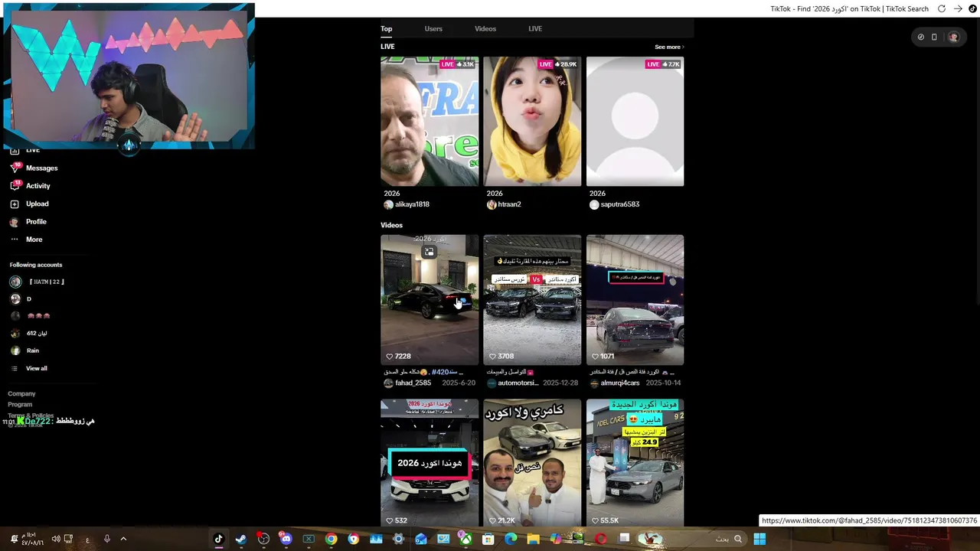
Task: Open alikaya1818 live stream thumbnail
Action: [430, 122]
